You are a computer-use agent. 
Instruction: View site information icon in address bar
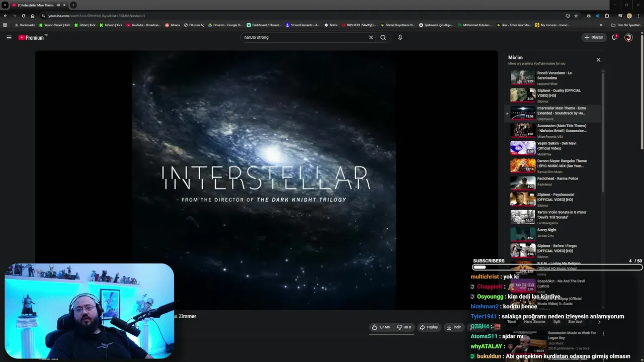pyautogui.click(x=43, y=16)
